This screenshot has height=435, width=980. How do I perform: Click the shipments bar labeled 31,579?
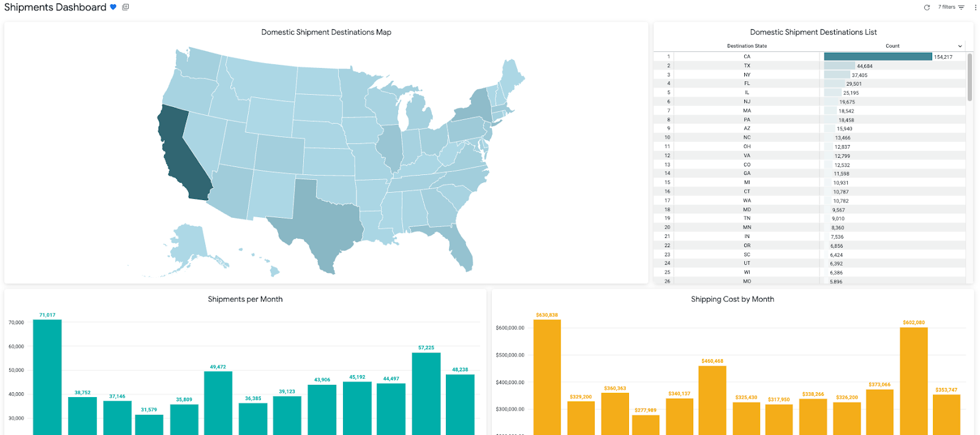(x=149, y=425)
